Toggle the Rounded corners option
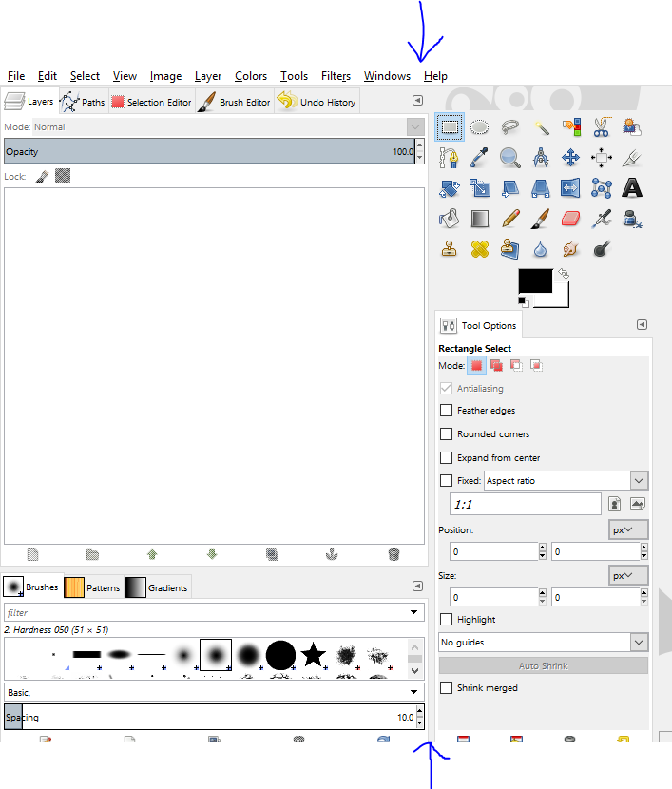 coord(447,434)
